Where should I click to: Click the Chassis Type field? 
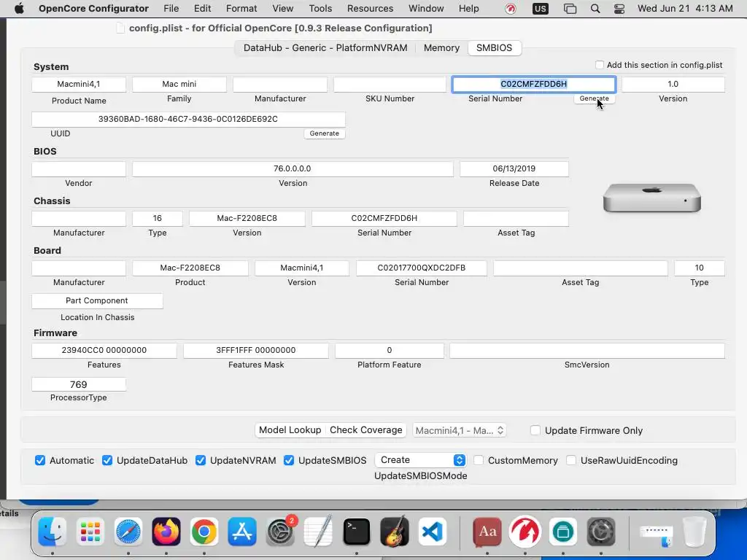point(158,218)
